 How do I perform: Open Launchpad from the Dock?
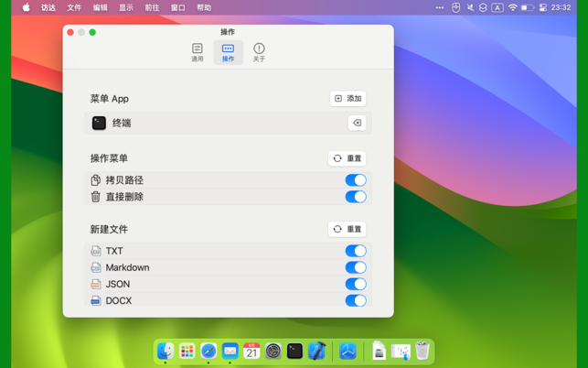187,352
